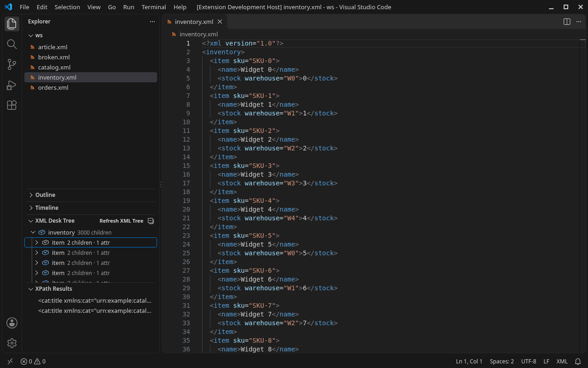Open the Source Control view

pos(12,65)
